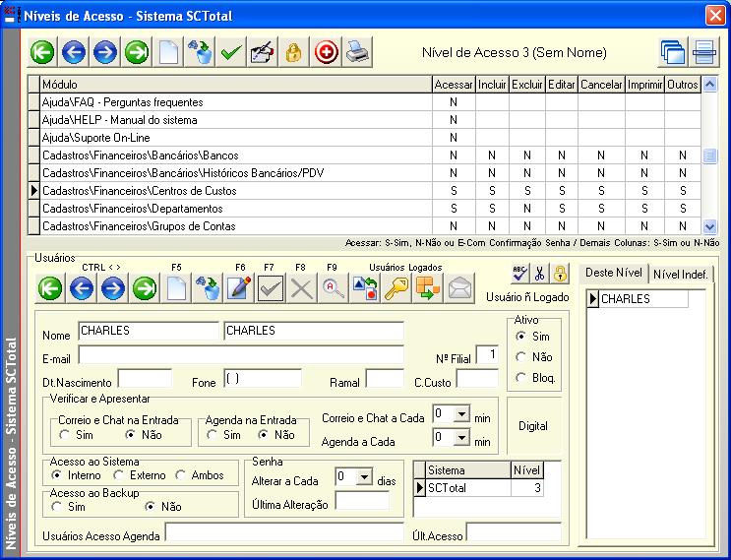731x560 pixels.
Task: Click the envelope mail icon
Action: [x=458, y=287]
